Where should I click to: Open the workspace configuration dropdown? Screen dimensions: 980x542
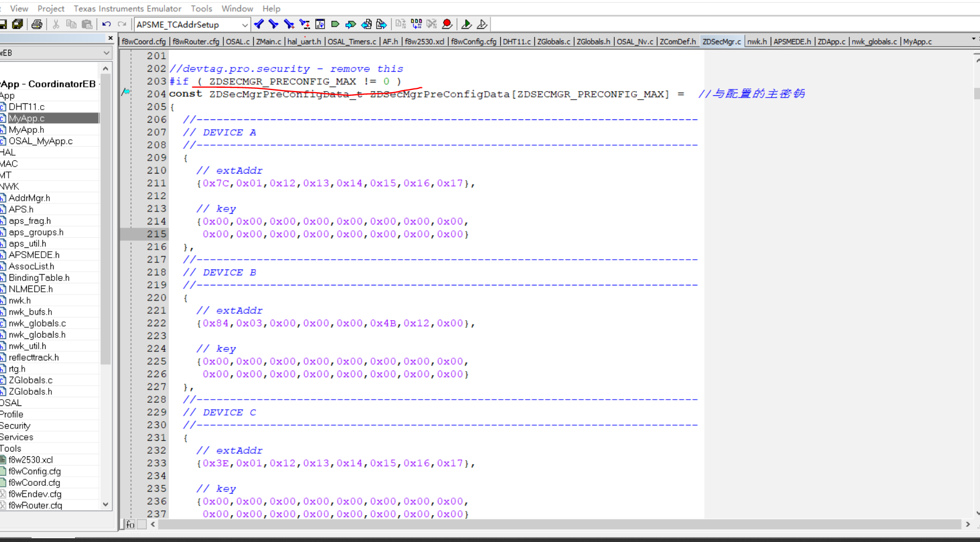[106, 52]
